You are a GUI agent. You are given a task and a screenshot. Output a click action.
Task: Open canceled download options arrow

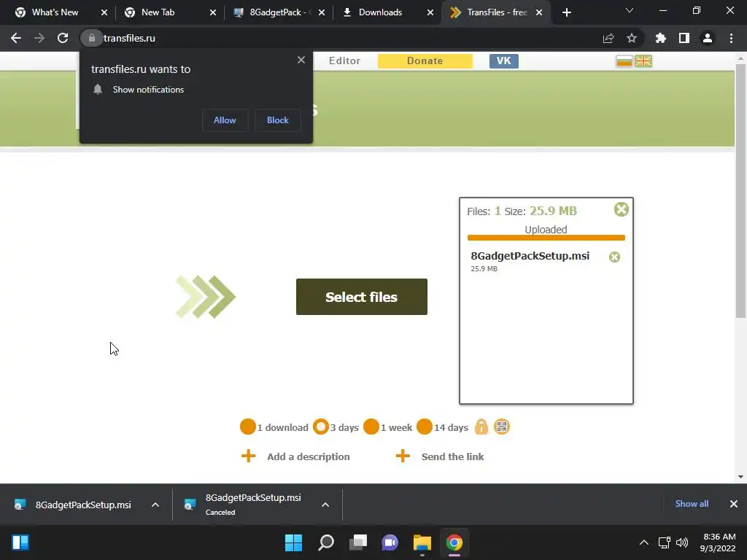[x=325, y=505]
